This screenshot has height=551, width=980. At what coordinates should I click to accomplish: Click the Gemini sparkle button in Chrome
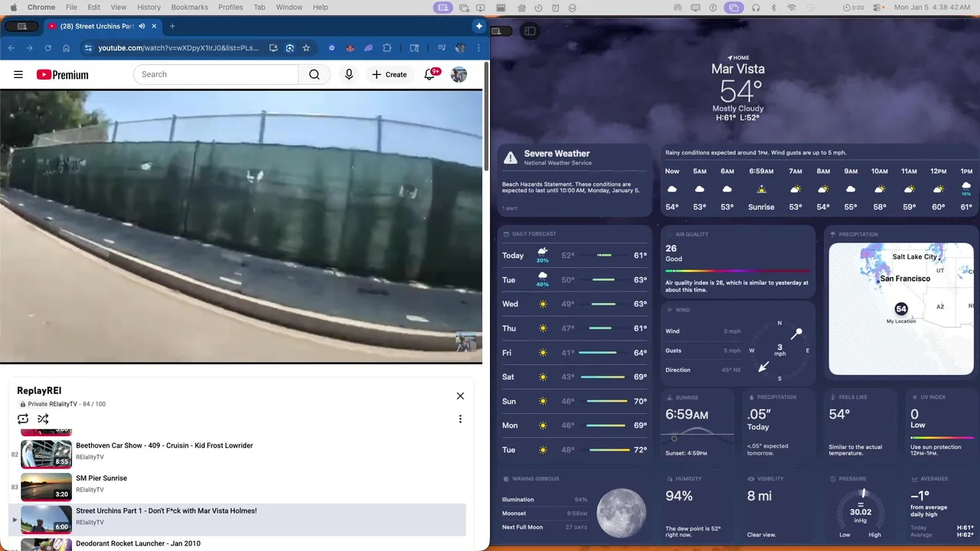click(x=479, y=26)
